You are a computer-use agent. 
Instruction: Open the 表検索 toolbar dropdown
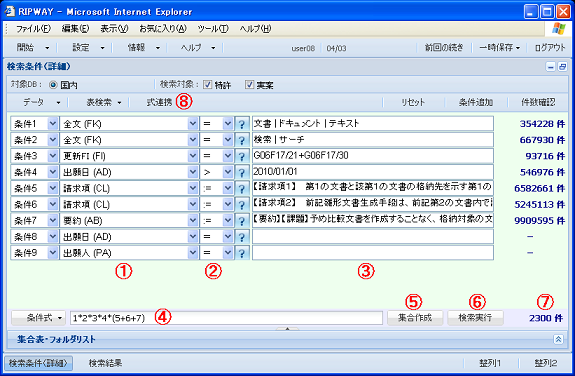(x=104, y=102)
